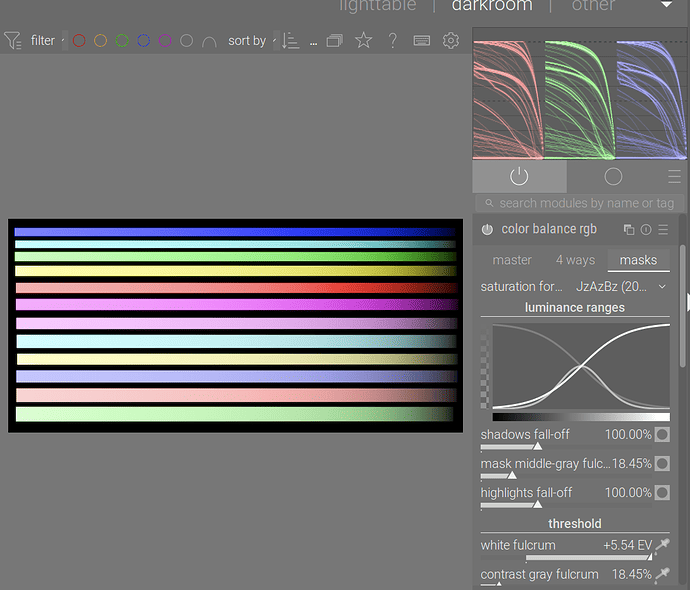Click white fulcrum color picker

coord(662,545)
